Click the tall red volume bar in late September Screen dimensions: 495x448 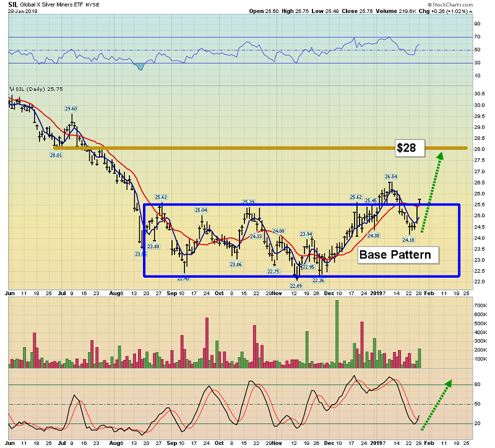207,343
